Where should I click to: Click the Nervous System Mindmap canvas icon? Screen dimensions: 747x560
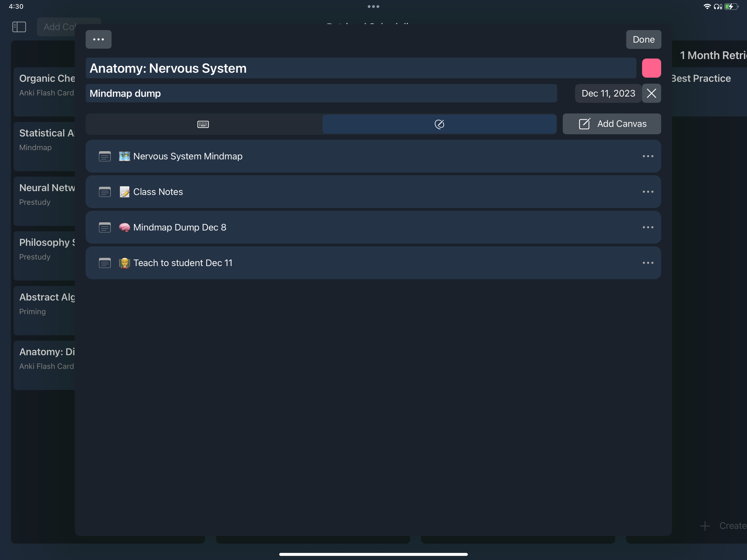point(105,156)
